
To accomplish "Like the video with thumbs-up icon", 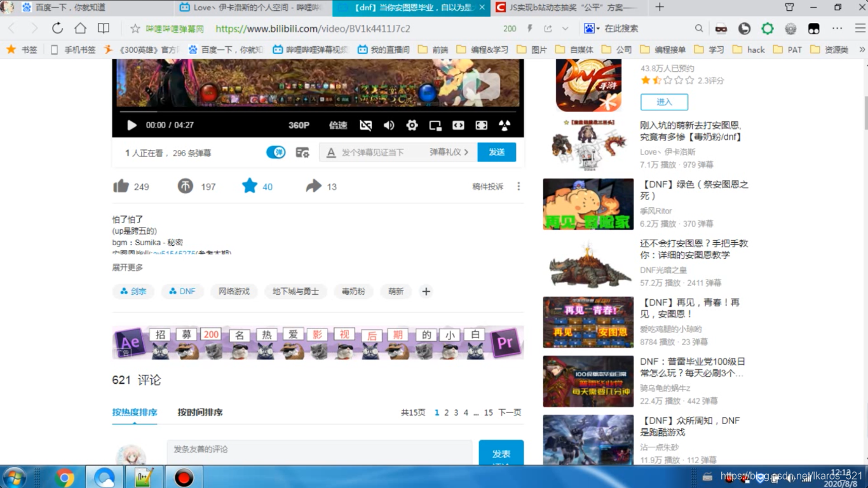I will [x=121, y=186].
